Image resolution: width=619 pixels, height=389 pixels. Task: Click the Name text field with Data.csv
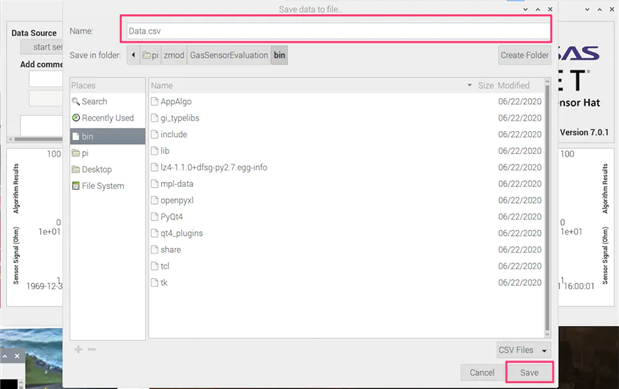[x=338, y=31]
